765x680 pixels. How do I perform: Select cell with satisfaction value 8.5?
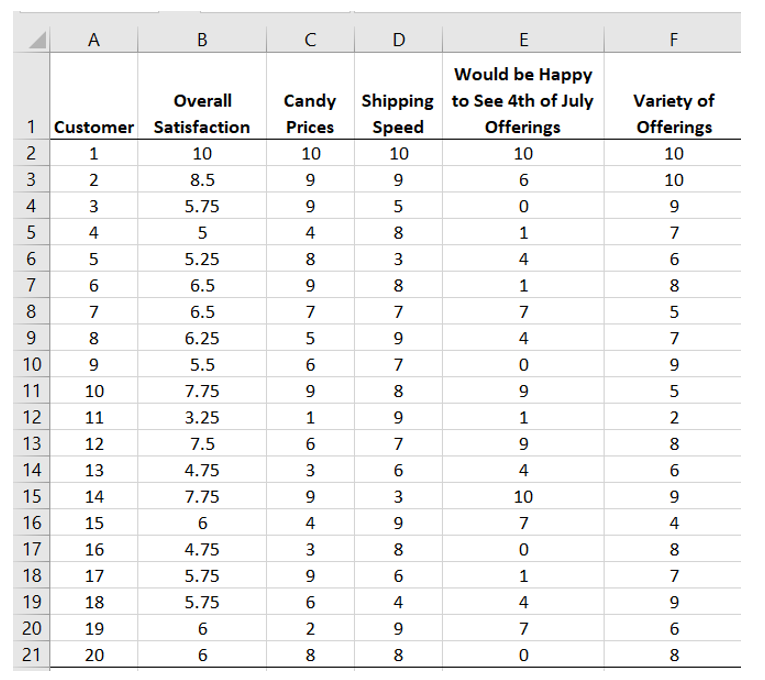point(202,180)
